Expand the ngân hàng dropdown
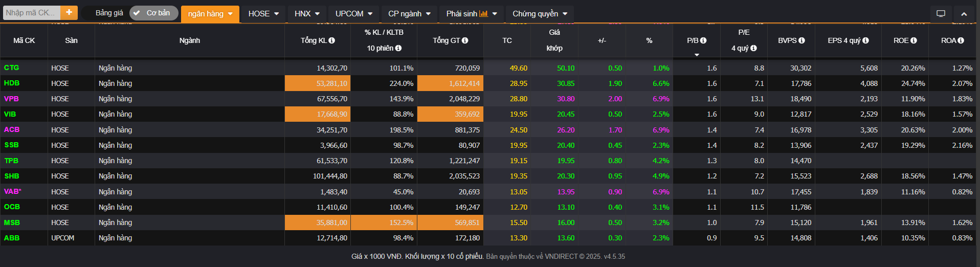 pyautogui.click(x=210, y=14)
